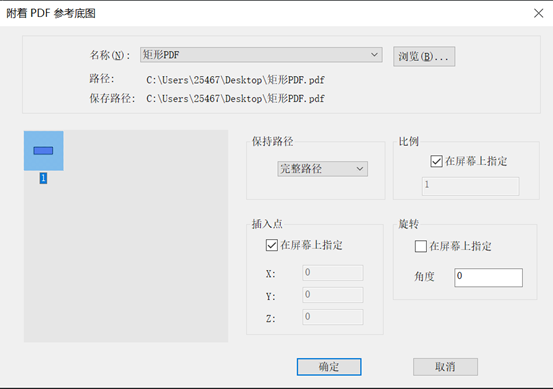Click the 取消 button
The height and width of the screenshot is (389, 553).
[445, 367]
